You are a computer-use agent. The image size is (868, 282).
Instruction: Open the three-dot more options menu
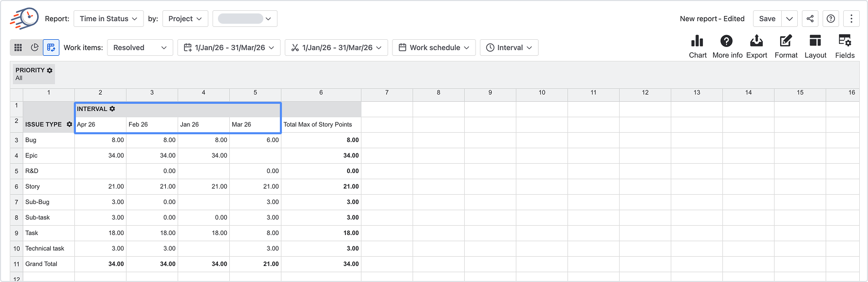coord(851,19)
